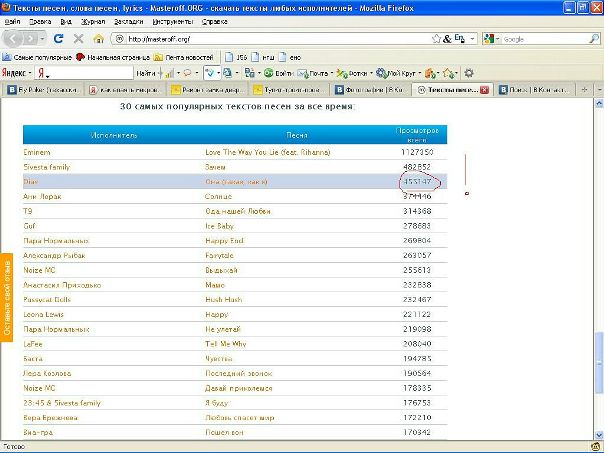Open the home page
The height and width of the screenshot is (453, 604).
[99, 39]
